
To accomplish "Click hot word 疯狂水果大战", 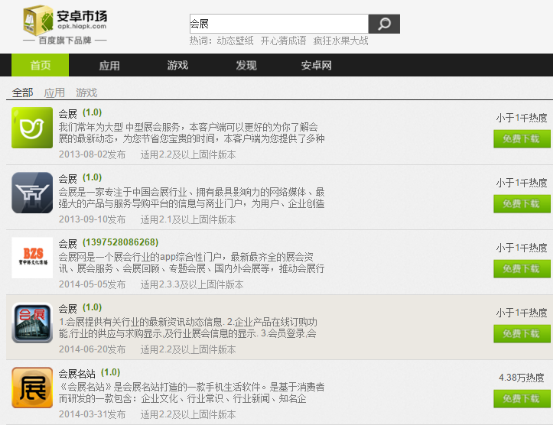I will (x=341, y=41).
